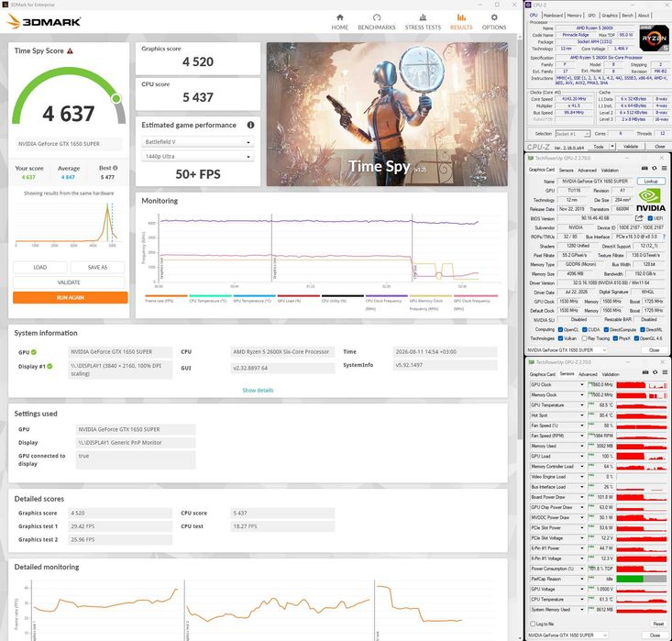Click the GPU Load sensor graph in GPU-Z

(x=641, y=456)
